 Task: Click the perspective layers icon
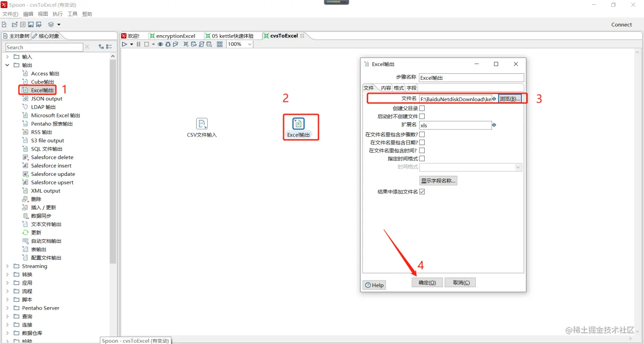click(51, 24)
